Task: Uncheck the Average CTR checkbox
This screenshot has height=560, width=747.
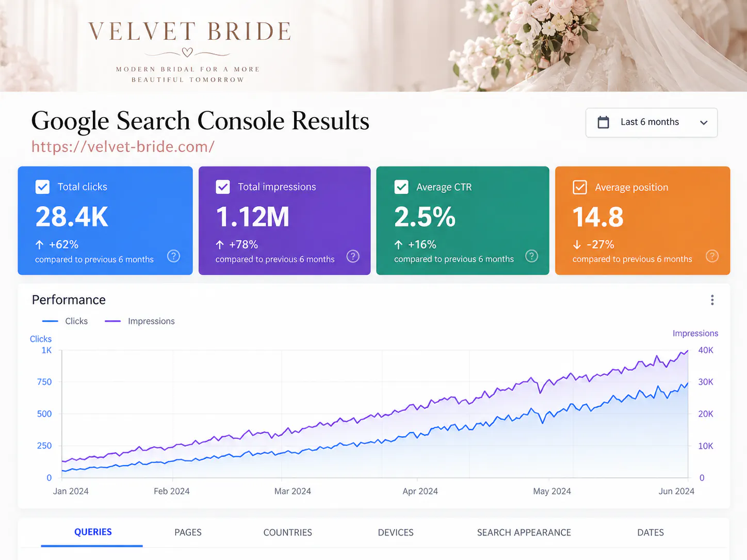Action: 401,187
